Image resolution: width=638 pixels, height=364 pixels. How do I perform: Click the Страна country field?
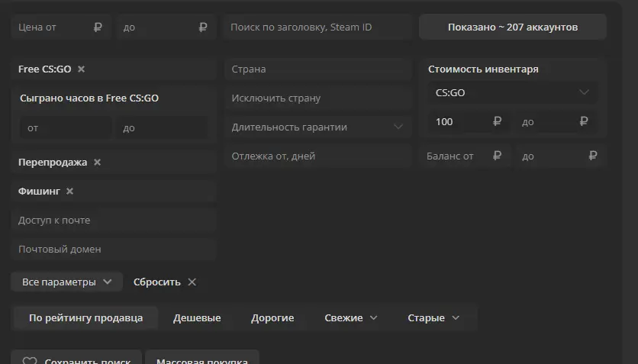tap(318, 69)
